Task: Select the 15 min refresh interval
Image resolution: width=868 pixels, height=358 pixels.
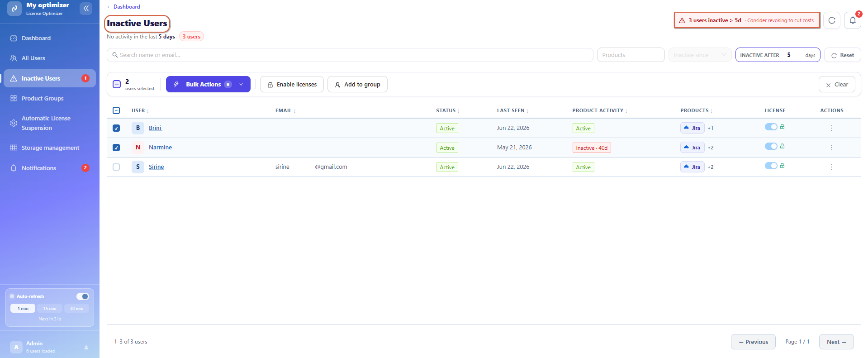Action: pyautogui.click(x=50, y=309)
